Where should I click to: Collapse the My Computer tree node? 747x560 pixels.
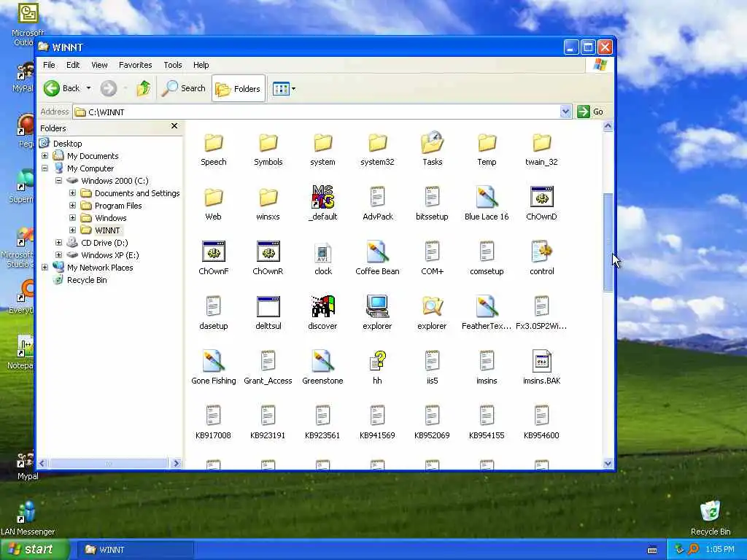pos(44,168)
